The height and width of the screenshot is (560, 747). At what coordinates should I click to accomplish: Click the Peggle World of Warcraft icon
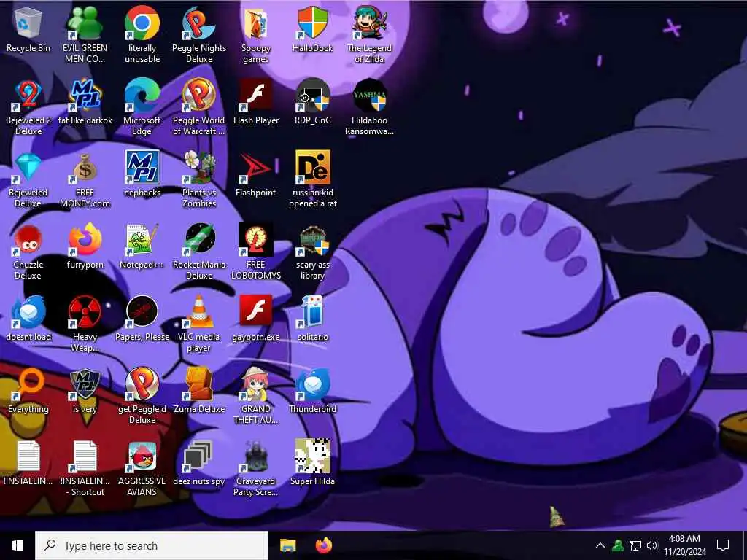(199, 96)
